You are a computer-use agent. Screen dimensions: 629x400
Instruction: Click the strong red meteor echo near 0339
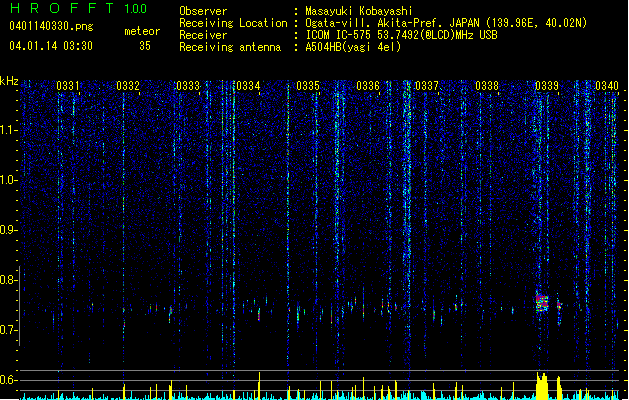pos(542,303)
